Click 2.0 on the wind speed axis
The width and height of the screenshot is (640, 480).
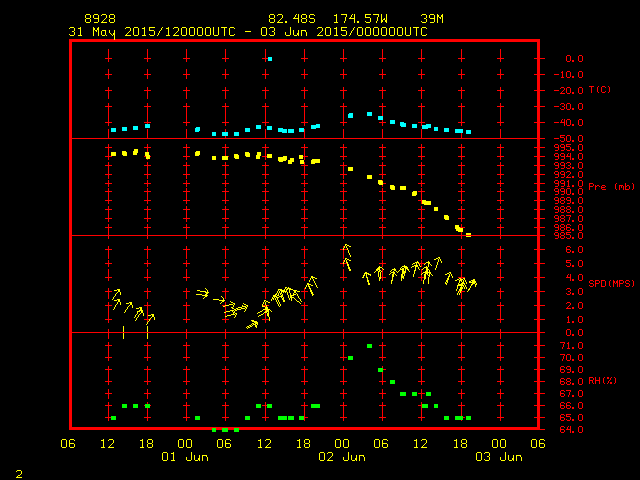point(574,306)
